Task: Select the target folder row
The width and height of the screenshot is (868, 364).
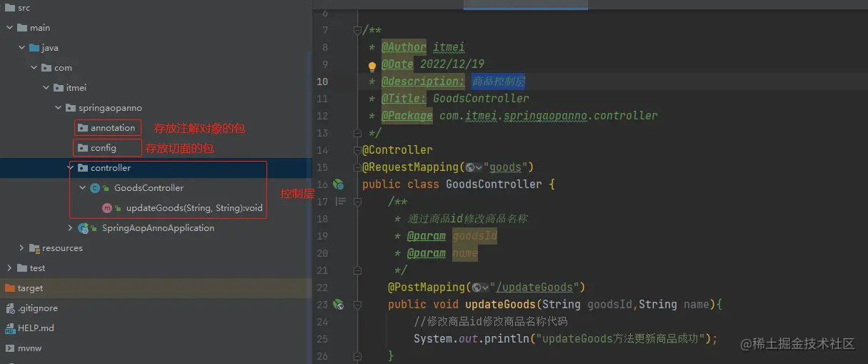Action: click(x=156, y=288)
